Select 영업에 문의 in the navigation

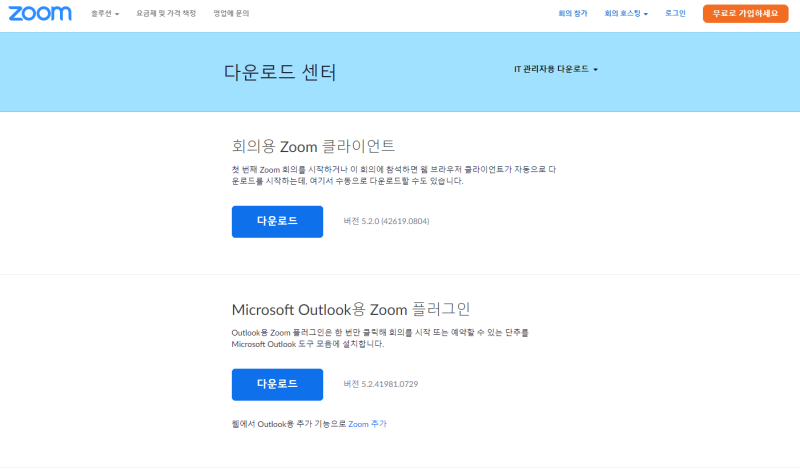point(231,14)
